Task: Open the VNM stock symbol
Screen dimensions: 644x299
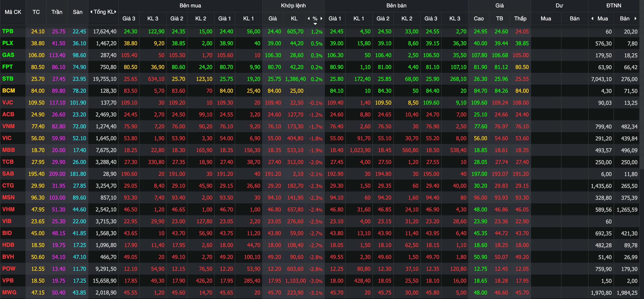Action: pos(9,126)
